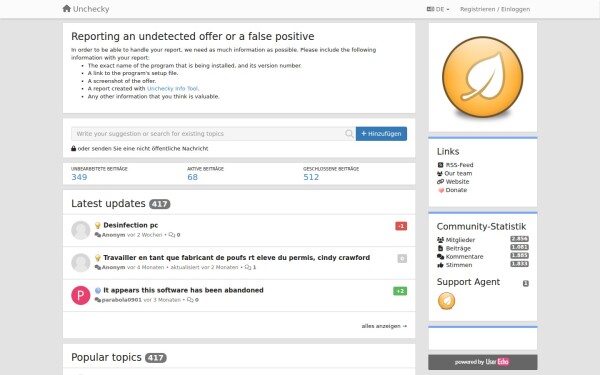Click the lock icon for private message
600x375 pixels.
pos(73,148)
